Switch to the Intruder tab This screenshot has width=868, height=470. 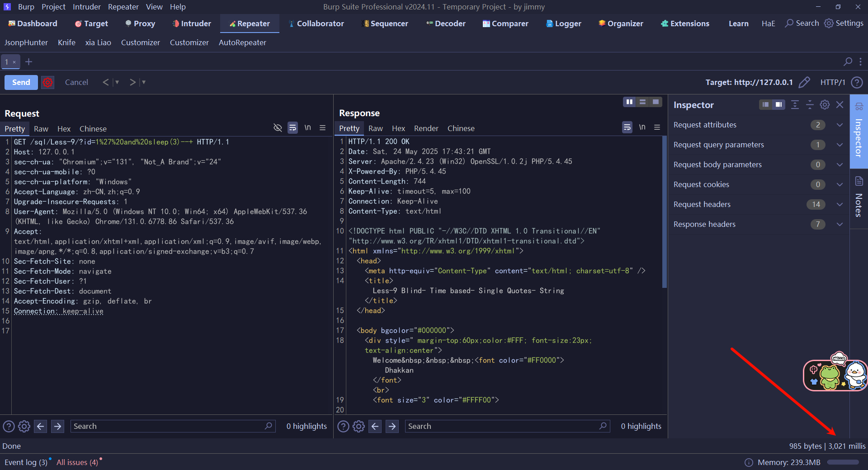(192, 23)
